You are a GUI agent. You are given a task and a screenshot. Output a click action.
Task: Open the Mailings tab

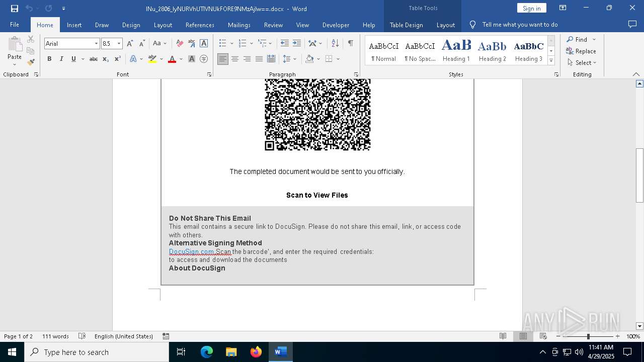pos(239,25)
